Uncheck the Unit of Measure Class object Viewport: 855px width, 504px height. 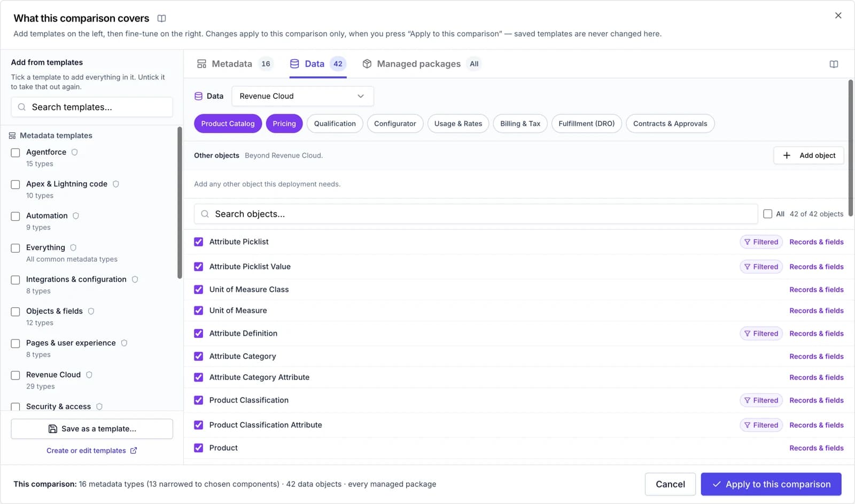[x=199, y=290]
